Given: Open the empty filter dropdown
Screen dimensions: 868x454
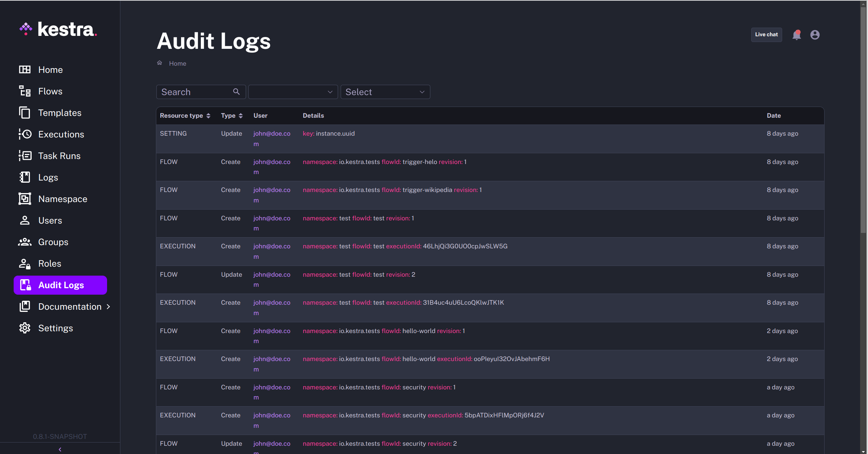Looking at the screenshot, I should click(x=293, y=92).
